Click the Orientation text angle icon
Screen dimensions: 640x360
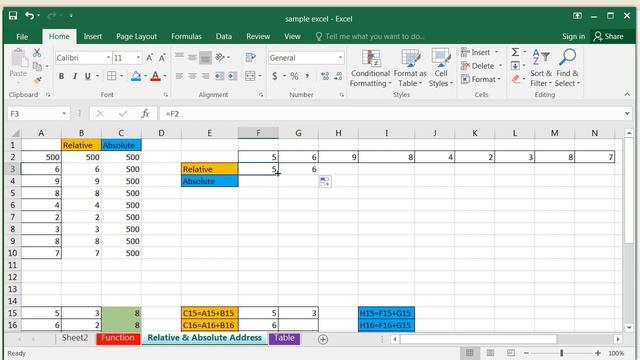(220, 58)
